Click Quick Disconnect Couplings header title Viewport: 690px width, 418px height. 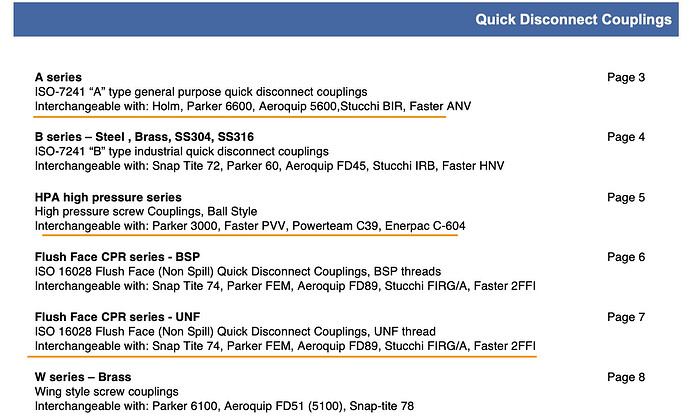[573, 19]
